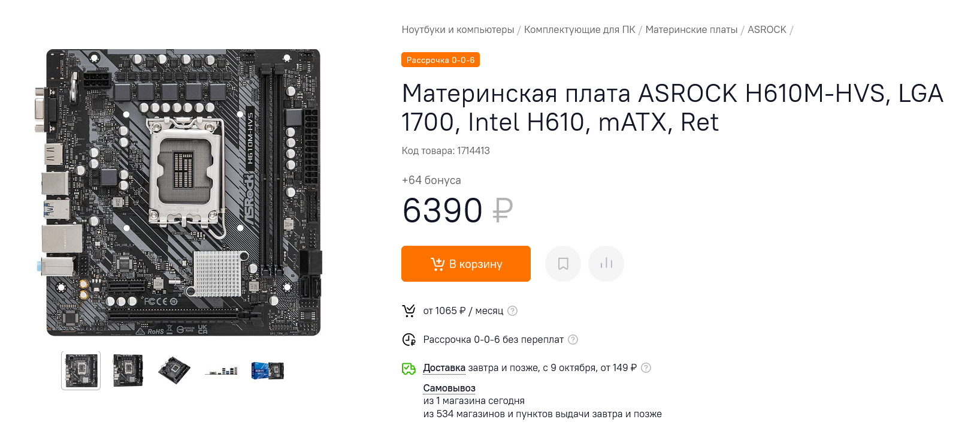Click help icon next to monthly payment
Viewport: 980px width, 428px height.
(x=513, y=311)
